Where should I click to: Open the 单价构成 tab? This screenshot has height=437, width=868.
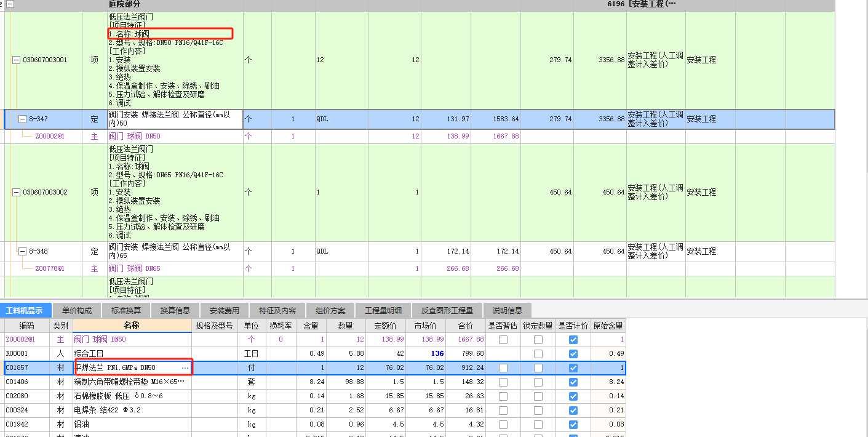[x=77, y=310]
